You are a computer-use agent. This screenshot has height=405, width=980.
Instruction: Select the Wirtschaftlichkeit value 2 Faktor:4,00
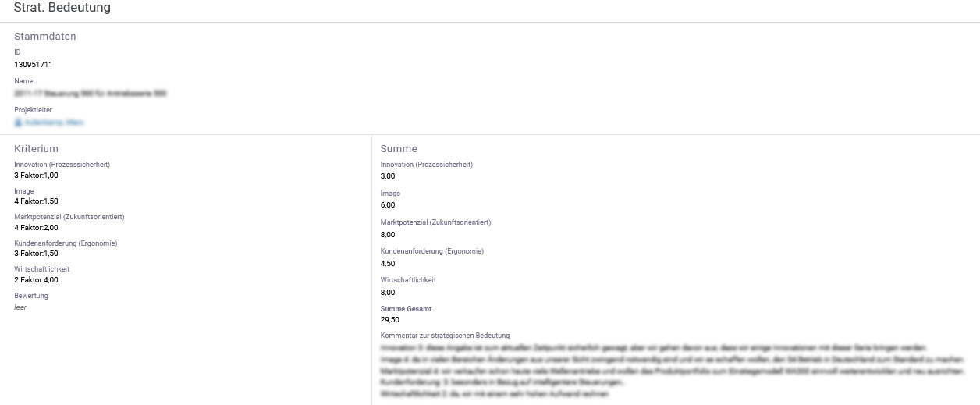36,280
